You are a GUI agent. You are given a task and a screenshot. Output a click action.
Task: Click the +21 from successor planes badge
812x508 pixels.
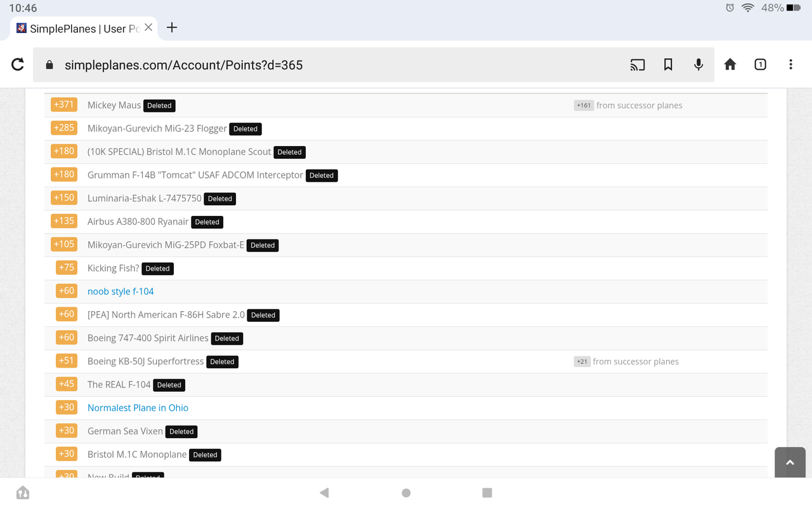[x=582, y=361]
